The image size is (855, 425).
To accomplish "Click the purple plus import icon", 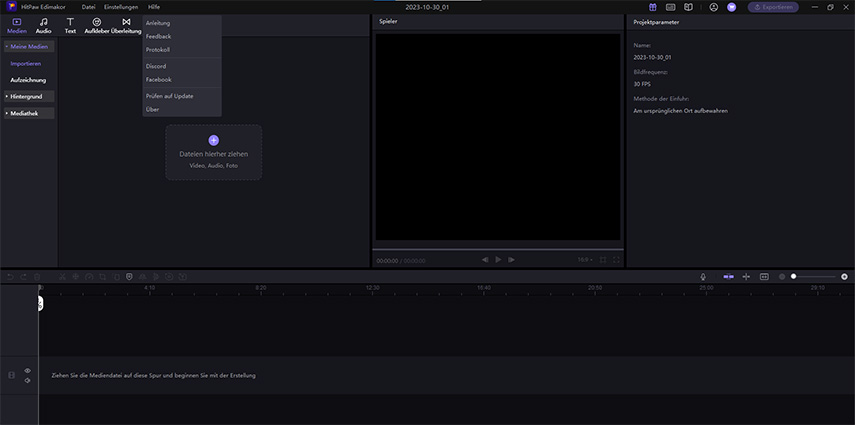I will pos(213,141).
